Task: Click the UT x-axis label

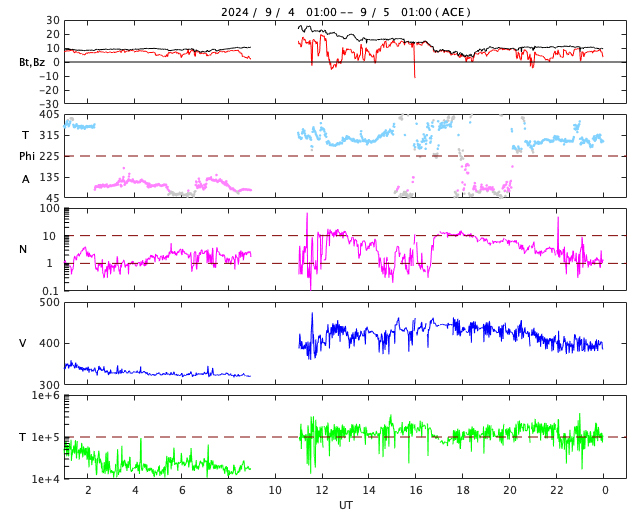Action: (346, 505)
